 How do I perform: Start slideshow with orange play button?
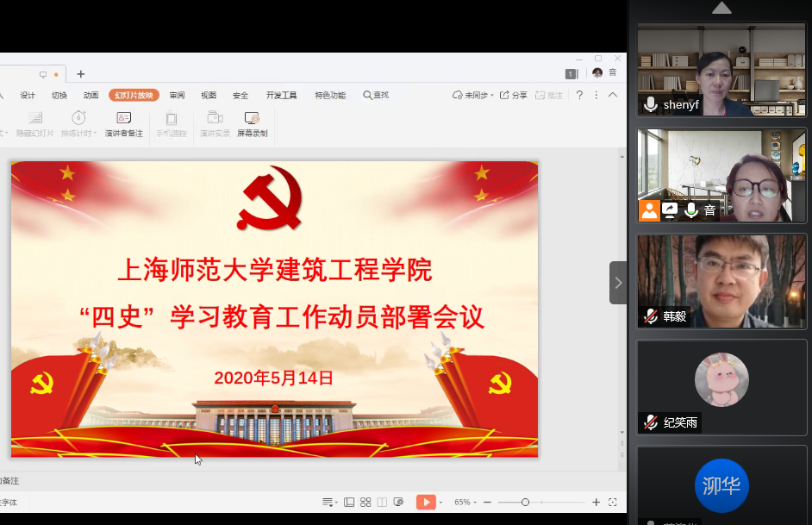point(426,503)
